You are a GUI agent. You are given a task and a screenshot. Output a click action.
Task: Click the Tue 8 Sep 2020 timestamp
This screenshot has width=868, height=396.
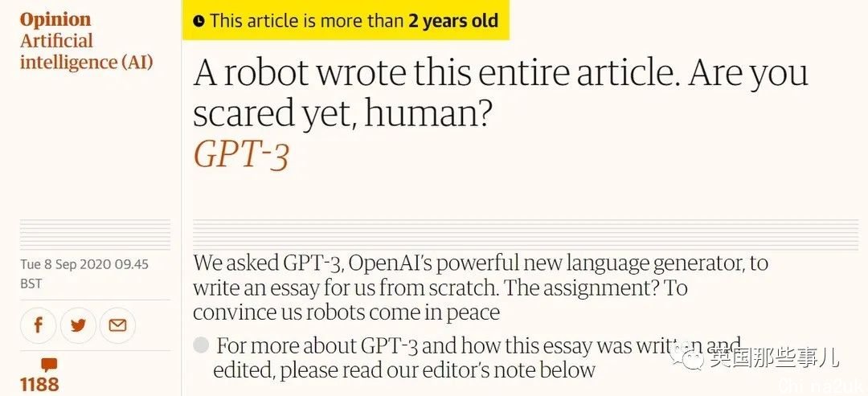click(84, 264)
